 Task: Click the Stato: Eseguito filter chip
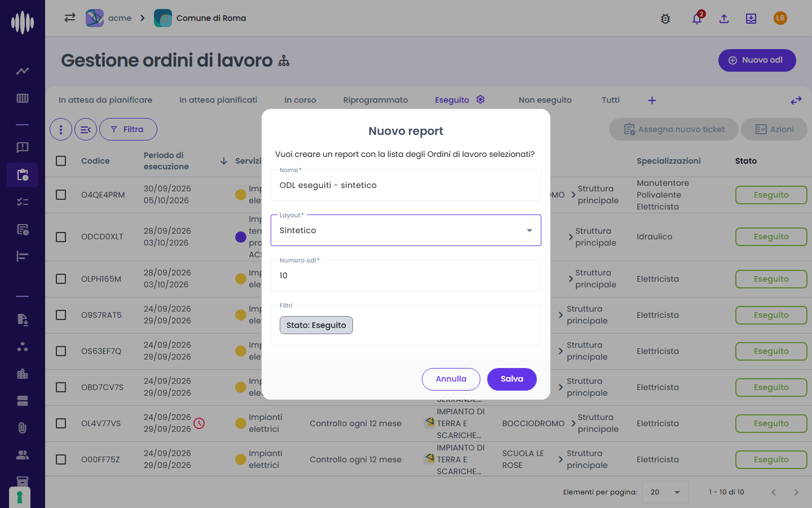pos(316,325)
